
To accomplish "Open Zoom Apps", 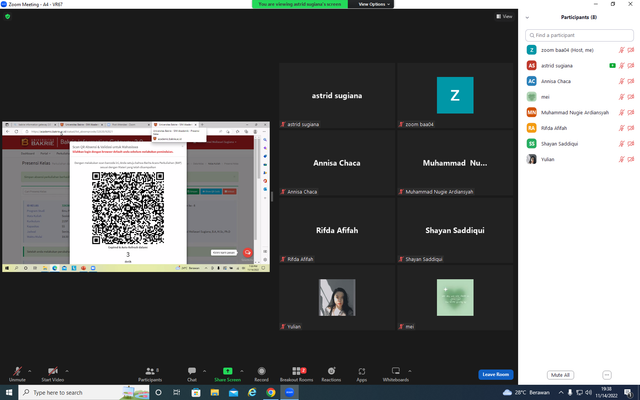I will click(362, 374).
